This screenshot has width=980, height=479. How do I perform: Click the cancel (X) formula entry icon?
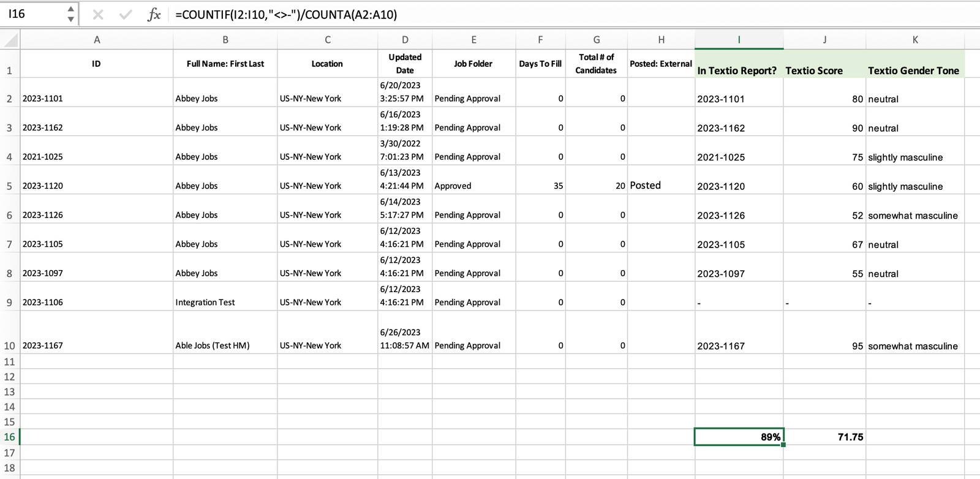coord(98,15)
